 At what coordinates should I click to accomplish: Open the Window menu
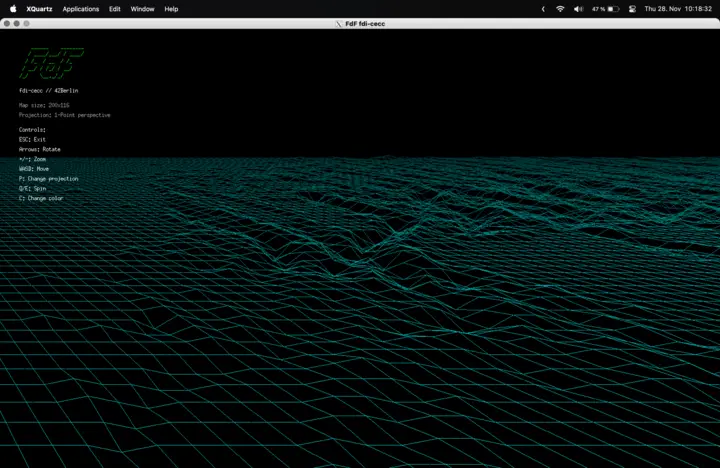pos(143,8)
